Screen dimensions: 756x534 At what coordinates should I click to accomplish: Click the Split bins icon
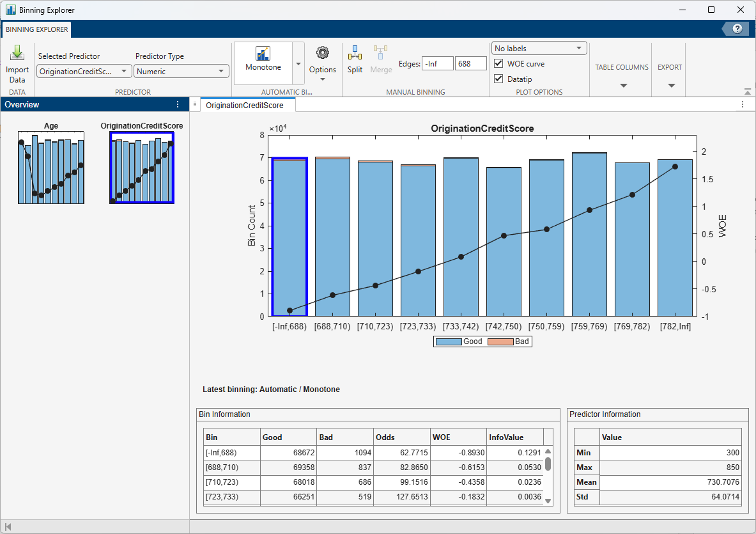(x=355, y=53)
